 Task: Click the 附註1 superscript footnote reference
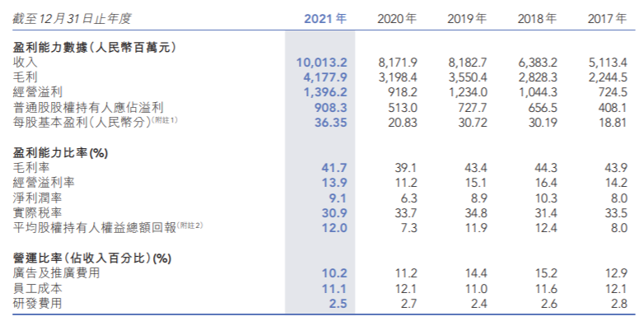tap(165, 120)
